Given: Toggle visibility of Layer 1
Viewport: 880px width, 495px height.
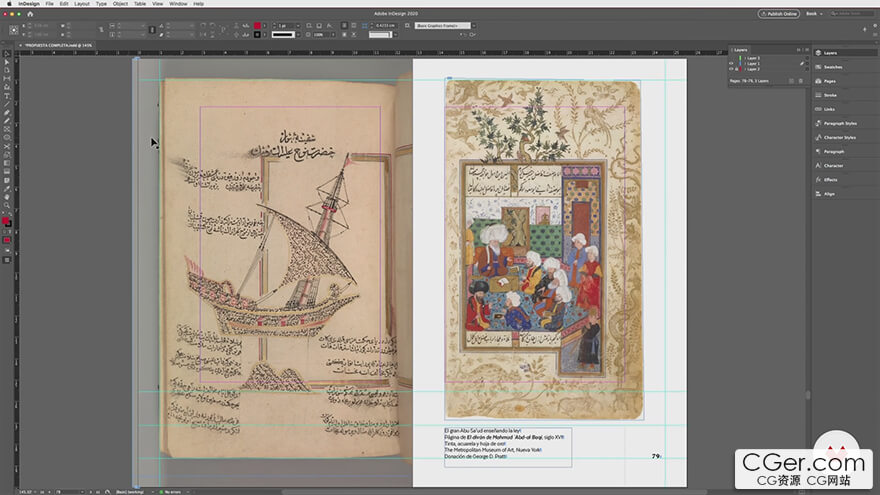Looking at the screenshot, I should (x=731, y=63).
